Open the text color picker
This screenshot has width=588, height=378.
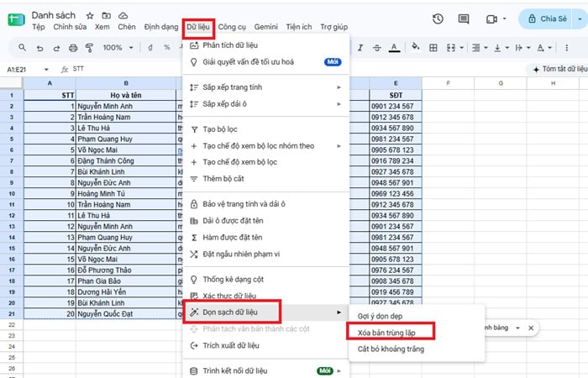394,48
